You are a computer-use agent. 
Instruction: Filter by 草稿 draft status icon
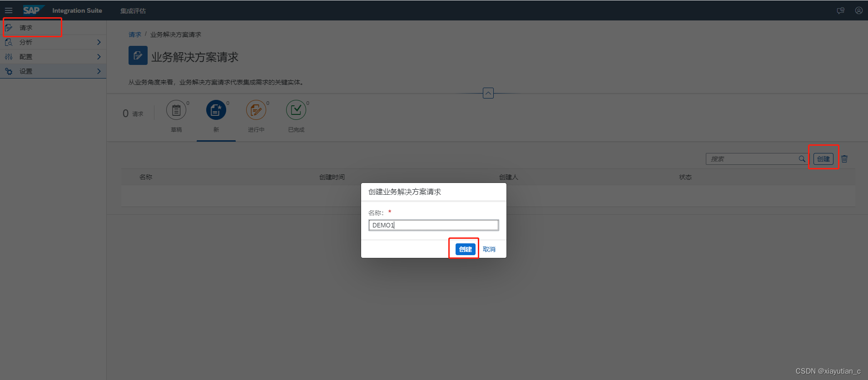pos(176,110)
